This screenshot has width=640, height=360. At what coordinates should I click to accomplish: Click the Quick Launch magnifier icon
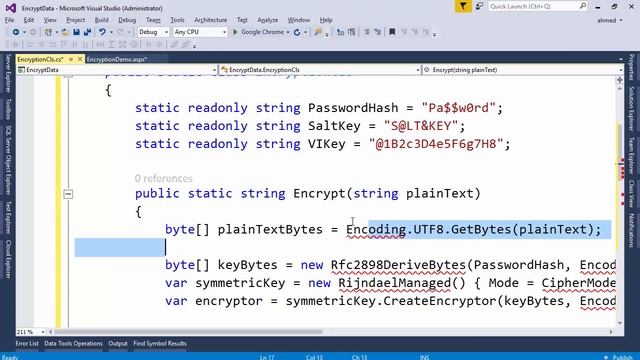(x=583, y=6)
